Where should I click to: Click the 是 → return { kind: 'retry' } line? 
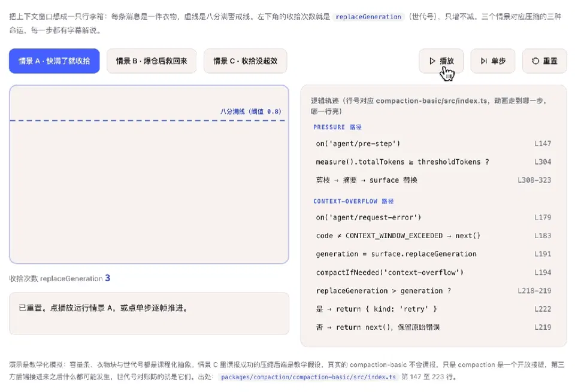[x=434, y=309]
